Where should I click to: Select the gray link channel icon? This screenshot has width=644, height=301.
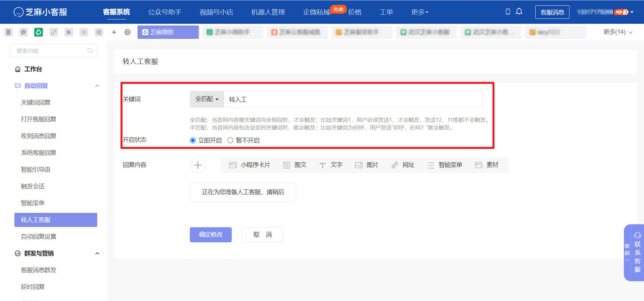54,32
